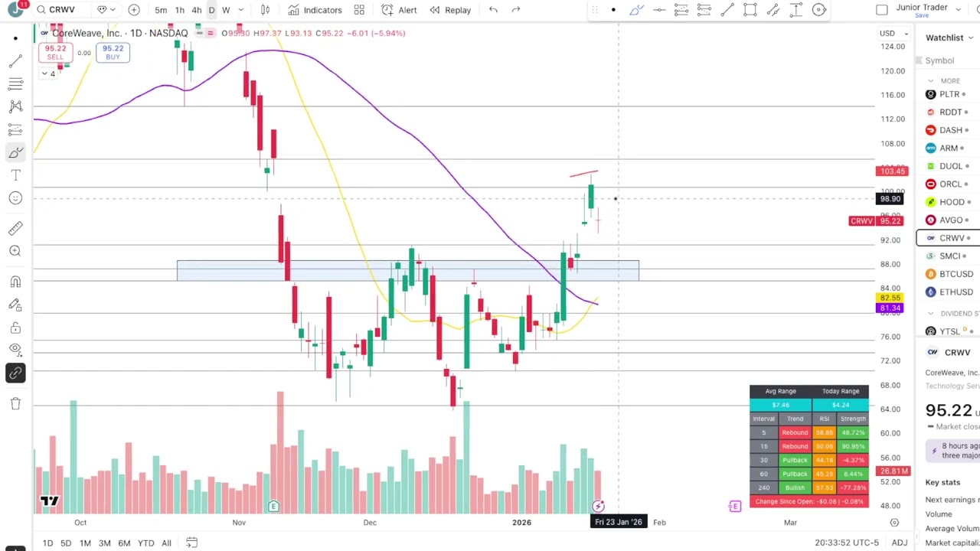Image resolution: width=980 pixels, height=551 pixels.
Task: Click the 95.22 BUY button
Action: (x=113, y=52)
